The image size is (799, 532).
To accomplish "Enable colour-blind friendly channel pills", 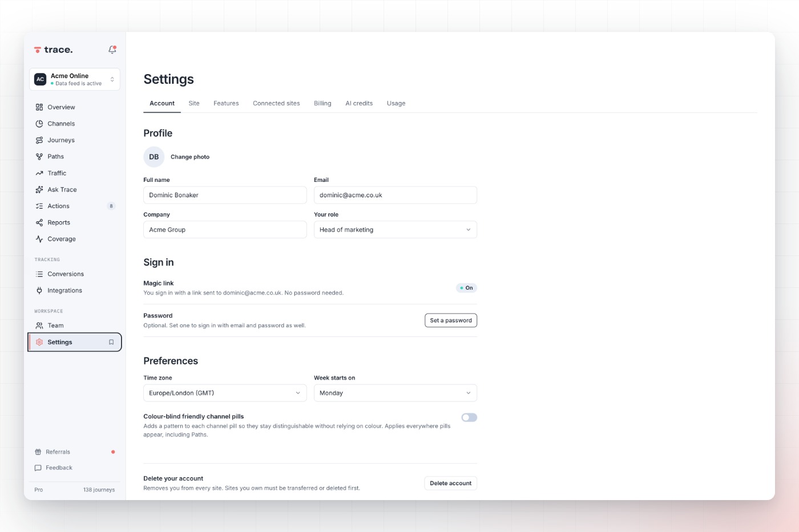I will (469, 417).
